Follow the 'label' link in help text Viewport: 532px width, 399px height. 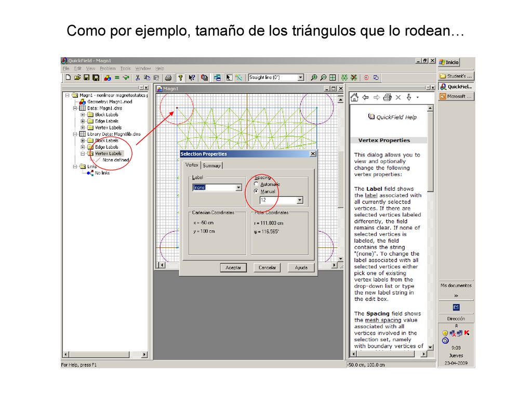pos(371,195)
